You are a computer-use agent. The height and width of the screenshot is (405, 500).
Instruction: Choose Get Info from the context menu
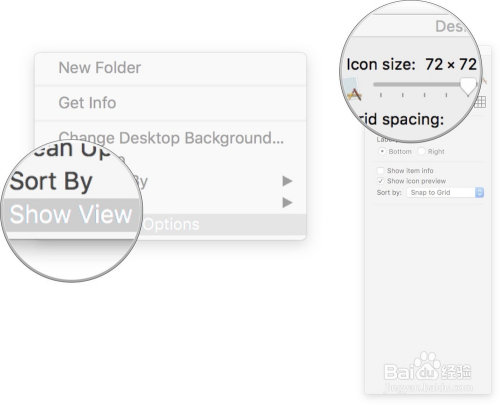point(87,103)
